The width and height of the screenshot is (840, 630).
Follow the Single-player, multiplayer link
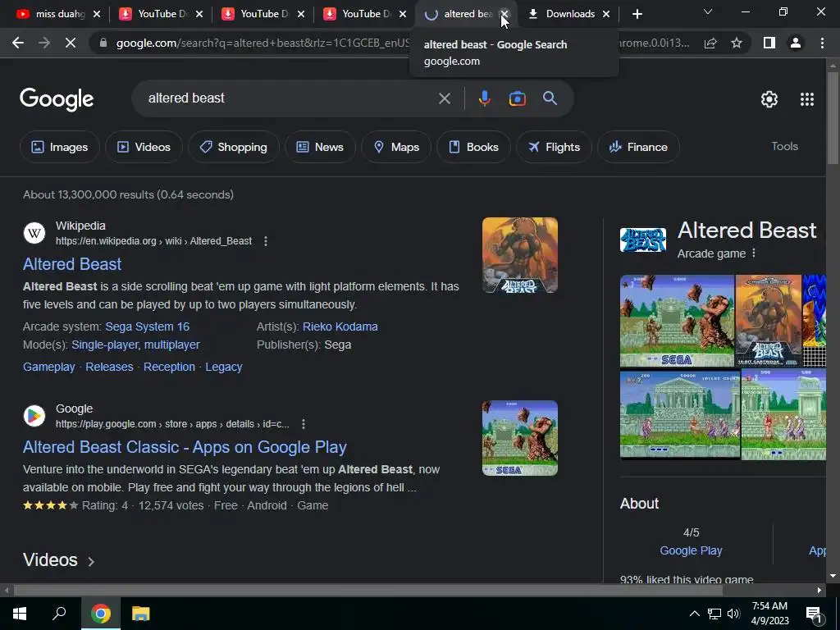tap(135, 345)
